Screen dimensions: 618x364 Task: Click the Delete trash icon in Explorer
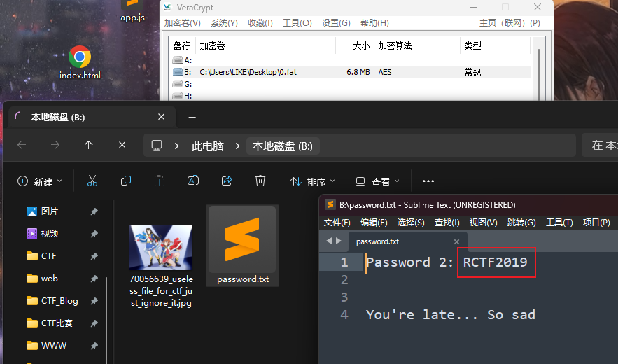click(x=260, y=181)
